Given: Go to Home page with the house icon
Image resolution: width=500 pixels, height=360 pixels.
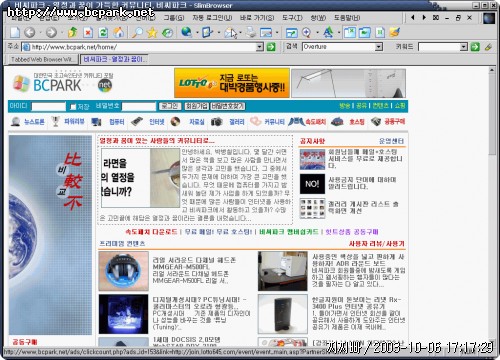Looking at the screenshot, I should (119, 32).
